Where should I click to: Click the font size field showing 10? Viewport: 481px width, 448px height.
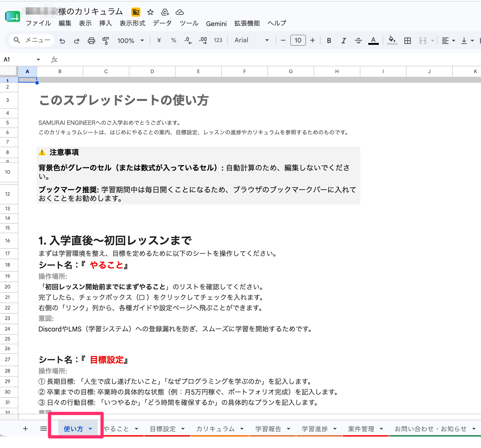[298, 40]
